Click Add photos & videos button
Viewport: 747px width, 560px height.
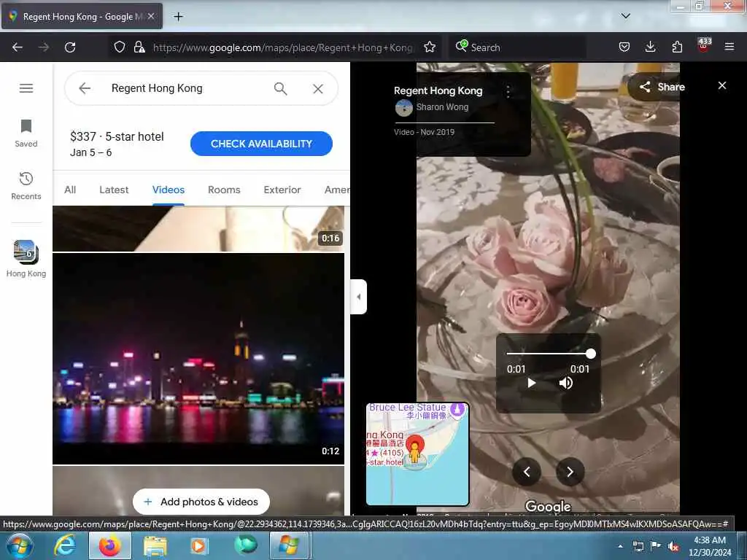(x=201, y=502)
